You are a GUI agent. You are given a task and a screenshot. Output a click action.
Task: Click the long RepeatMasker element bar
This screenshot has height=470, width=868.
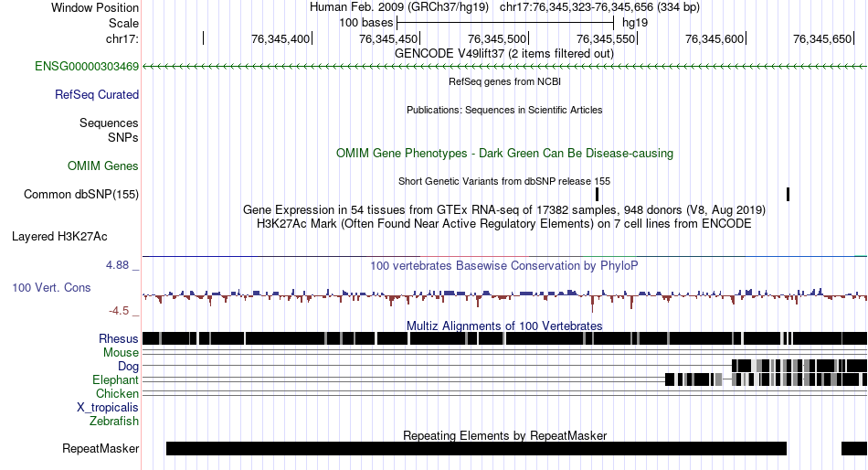[476, 448]
